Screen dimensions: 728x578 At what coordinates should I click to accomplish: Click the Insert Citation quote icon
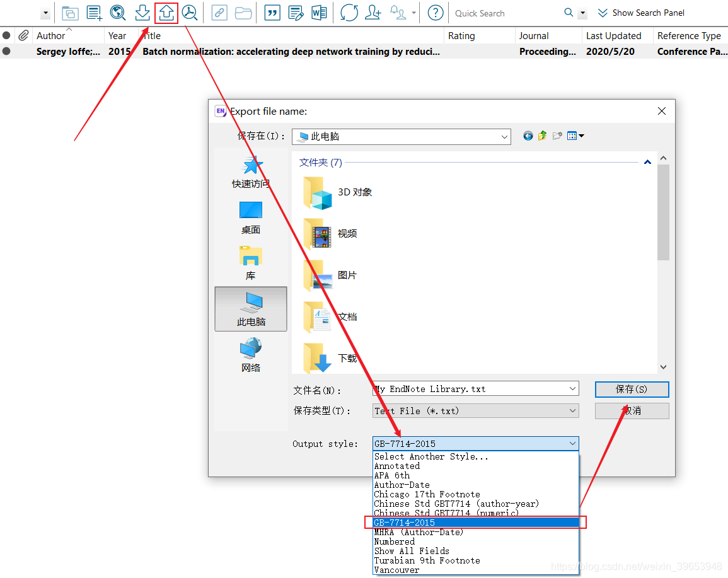coord(272,13)
